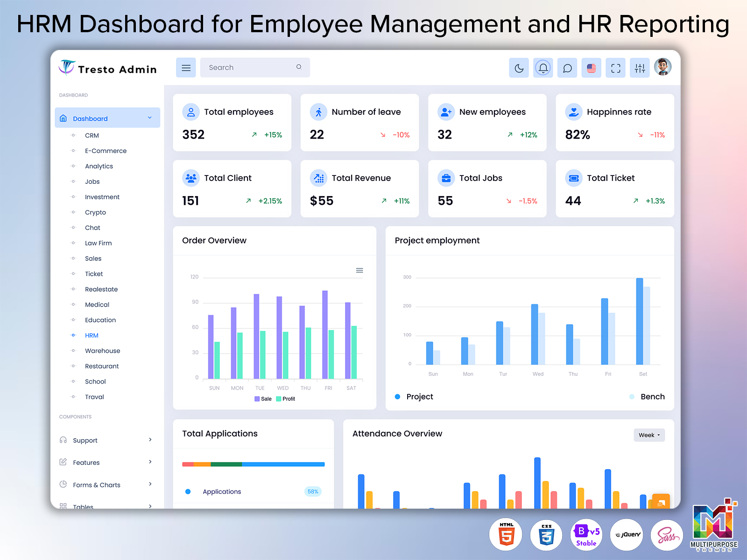Open the Crypto dashboard link
Image resolution: width=747 pixels, height=560 pixels.
click(x=95, y=212)
